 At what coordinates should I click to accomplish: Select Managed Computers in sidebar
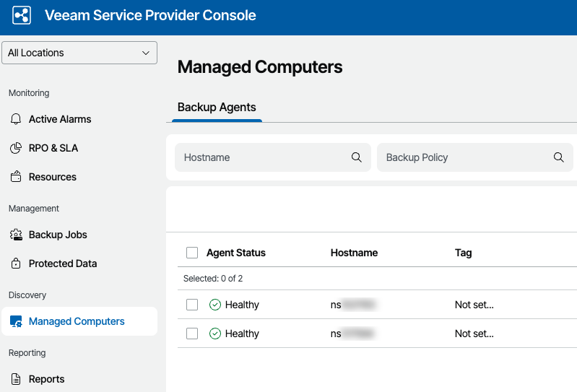79,321
